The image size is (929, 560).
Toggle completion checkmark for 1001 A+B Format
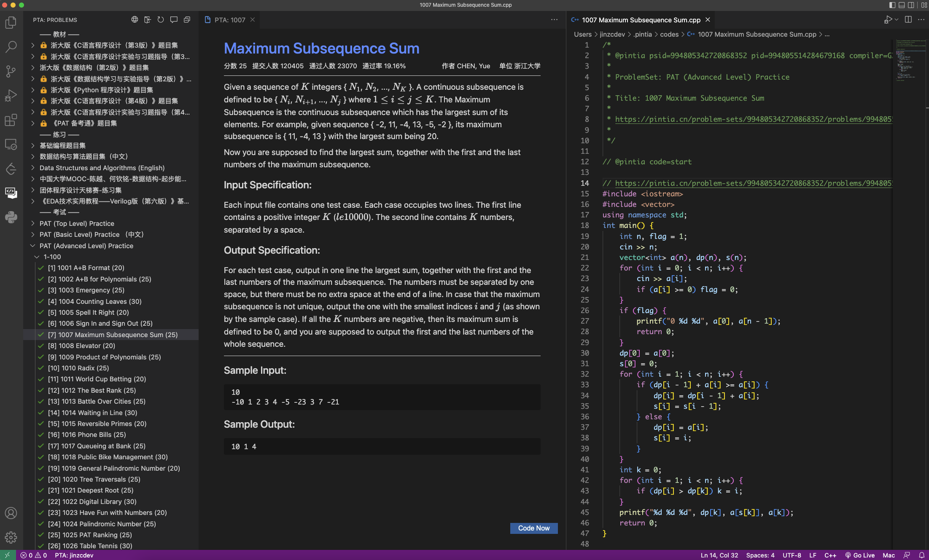(x=40, y=268)
